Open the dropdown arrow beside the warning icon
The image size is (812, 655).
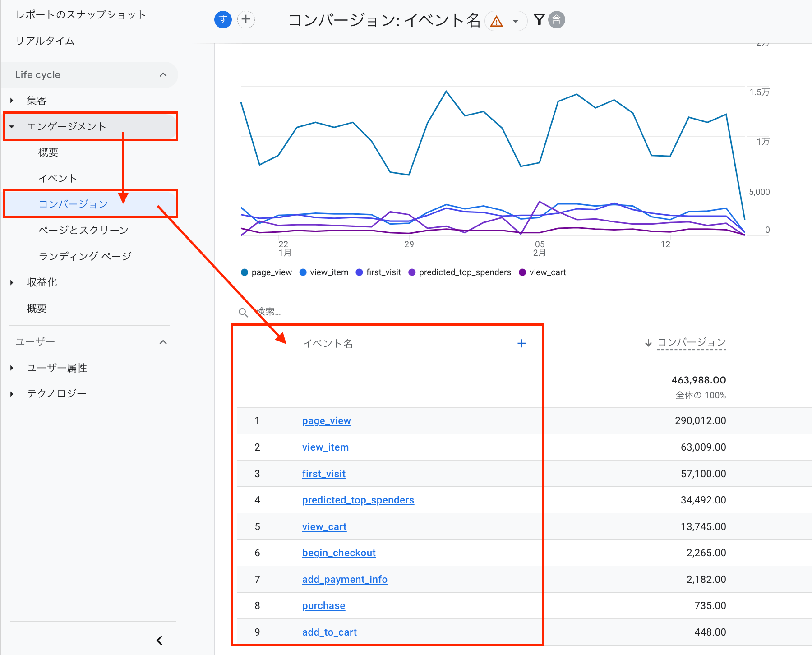515,21
